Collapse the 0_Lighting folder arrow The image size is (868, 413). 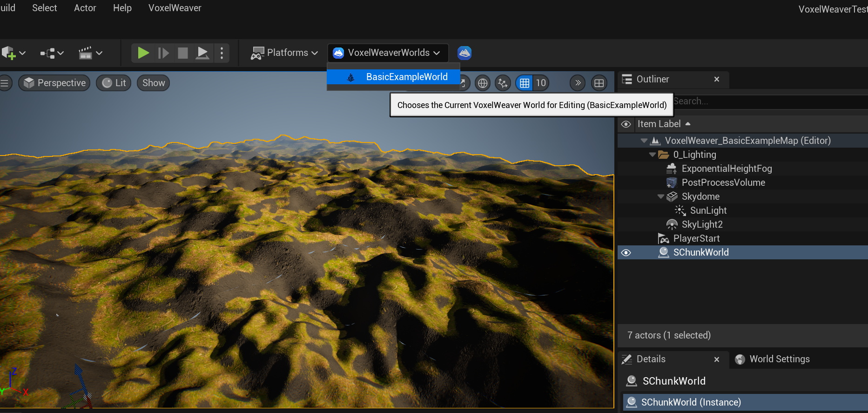coord(653,155)
